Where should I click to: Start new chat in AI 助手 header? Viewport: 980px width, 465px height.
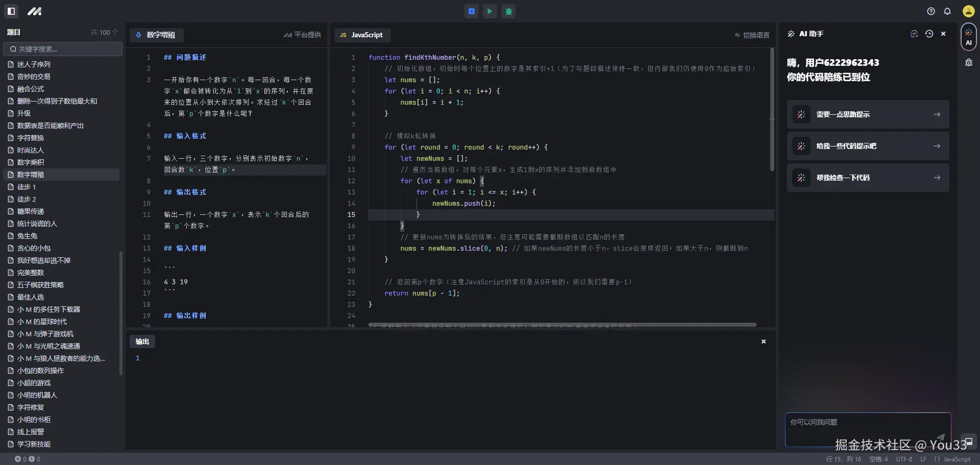[x=914, y=34]
